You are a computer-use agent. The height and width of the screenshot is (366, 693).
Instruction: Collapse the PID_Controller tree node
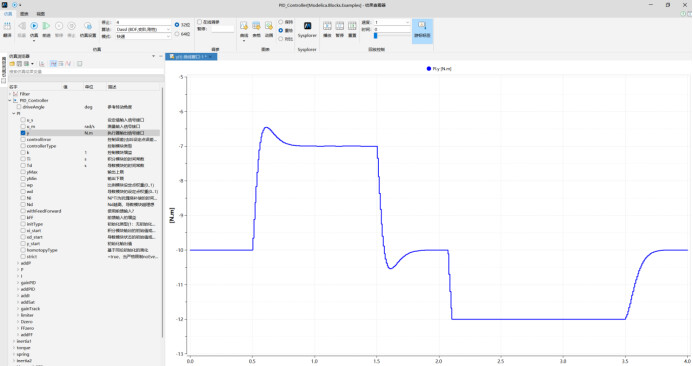pos(10,100)
